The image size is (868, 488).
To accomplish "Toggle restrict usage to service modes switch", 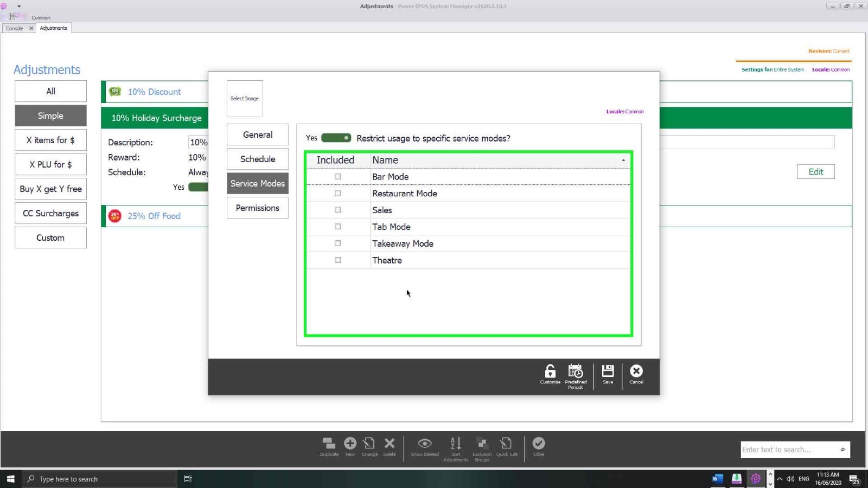I will (336, 138).
